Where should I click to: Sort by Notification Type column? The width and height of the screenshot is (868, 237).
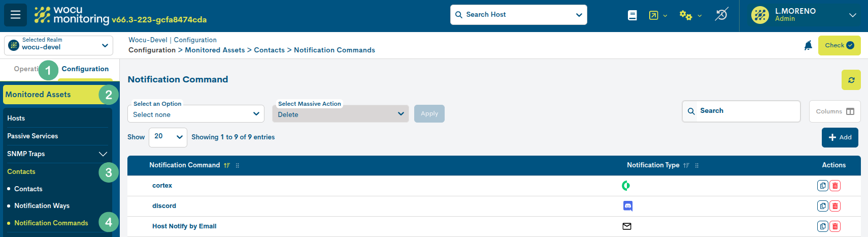point(686,165)
